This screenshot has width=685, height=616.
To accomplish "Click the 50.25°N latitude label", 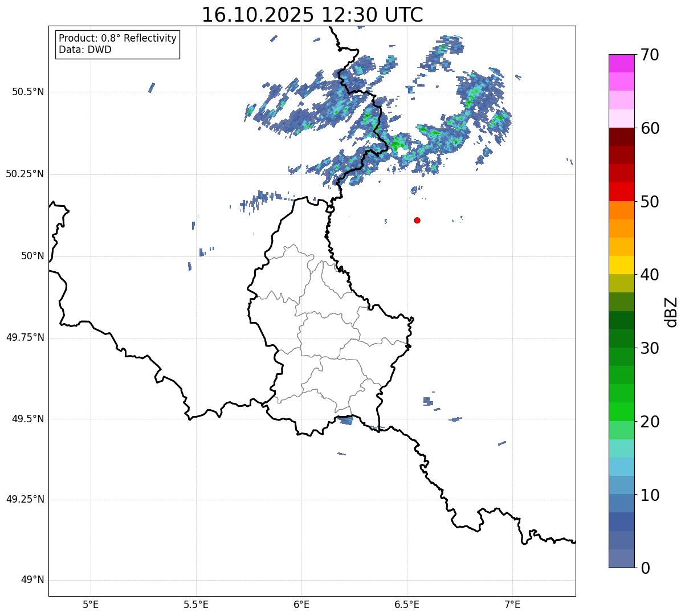I will [x=25, y=174].
